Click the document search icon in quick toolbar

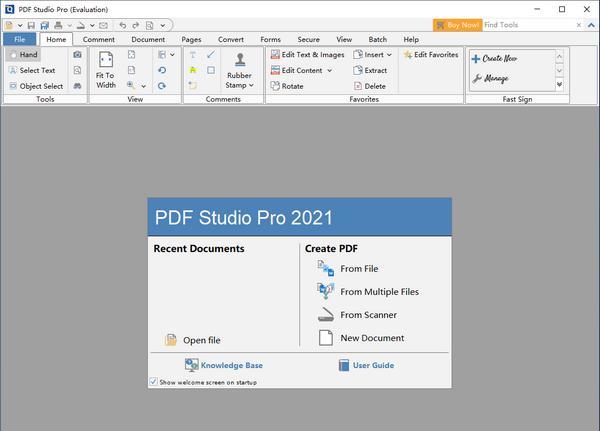149,25
